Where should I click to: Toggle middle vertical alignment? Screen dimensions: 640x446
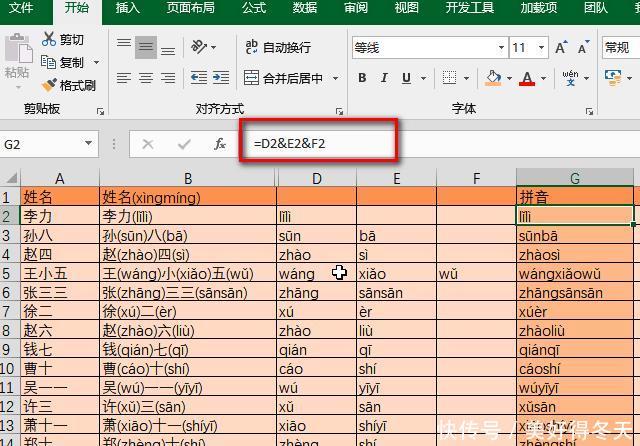pyautogui.click(x=146, y=47)
